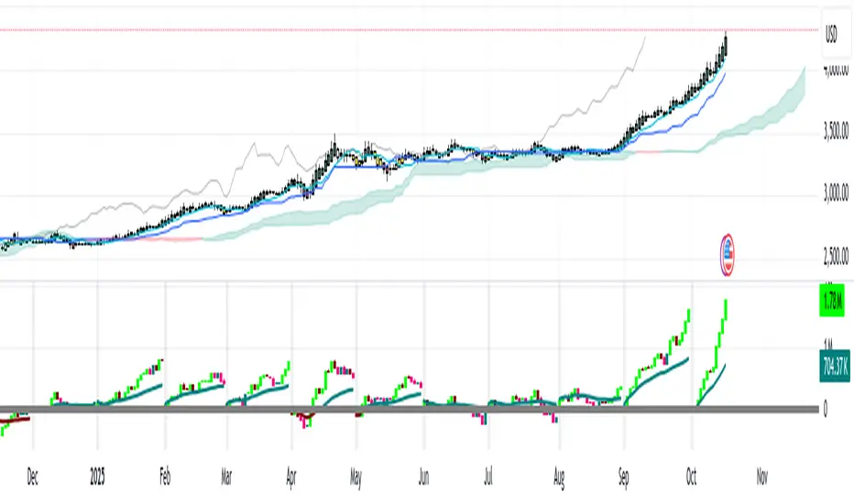Click the Feb label on time axis
The image size is (854, 504).
pos(166,477)
